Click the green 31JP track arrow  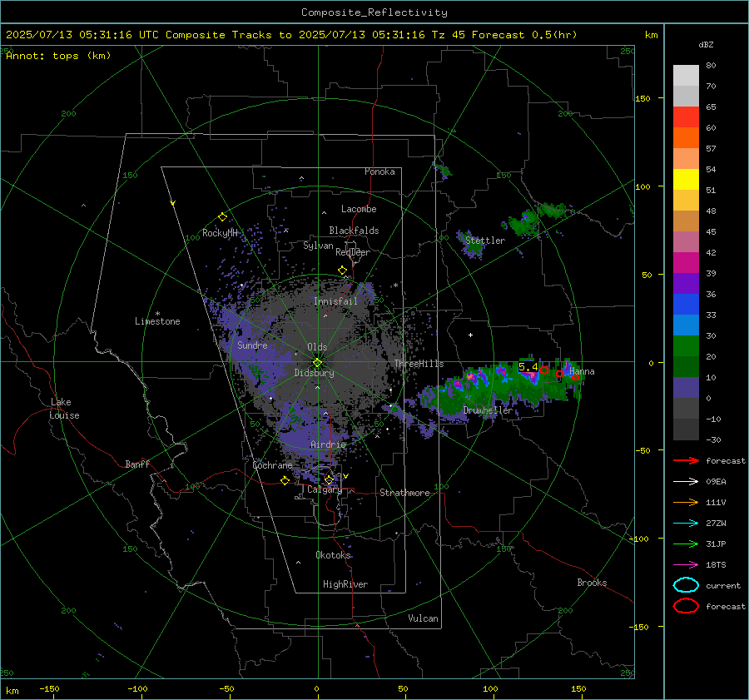click(x=686, y=544)
